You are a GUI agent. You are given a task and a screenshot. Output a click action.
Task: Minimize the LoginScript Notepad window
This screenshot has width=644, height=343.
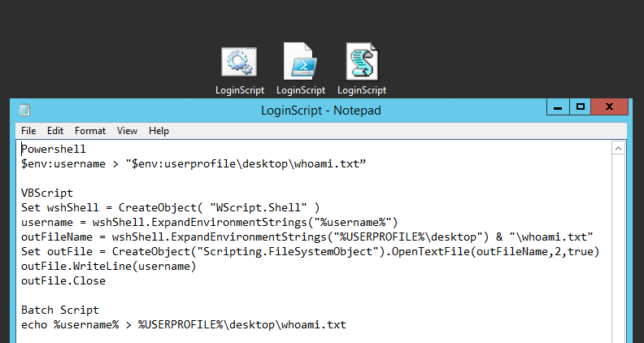(x=558, y=106)
